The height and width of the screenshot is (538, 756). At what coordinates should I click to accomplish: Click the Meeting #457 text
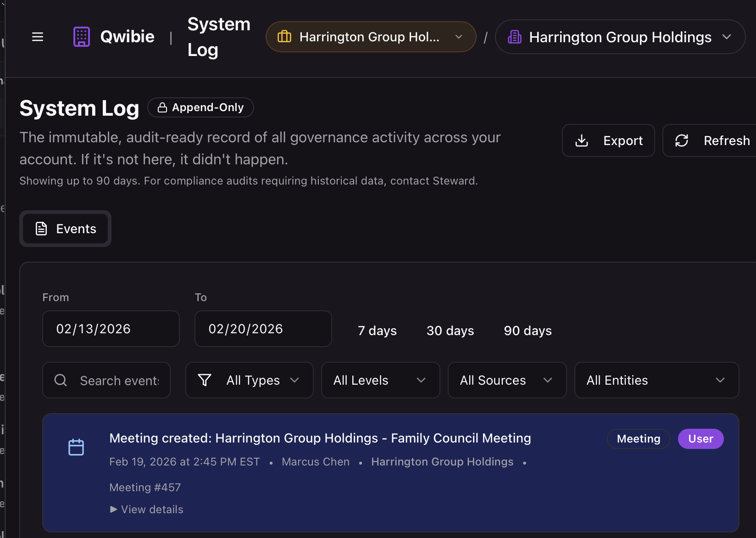point(145,488)
